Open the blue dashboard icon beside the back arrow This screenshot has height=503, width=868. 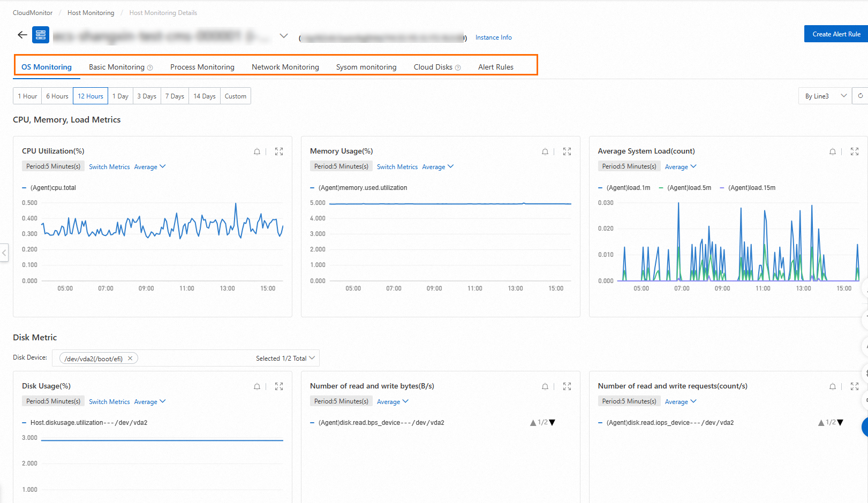[x=40, y=34]
